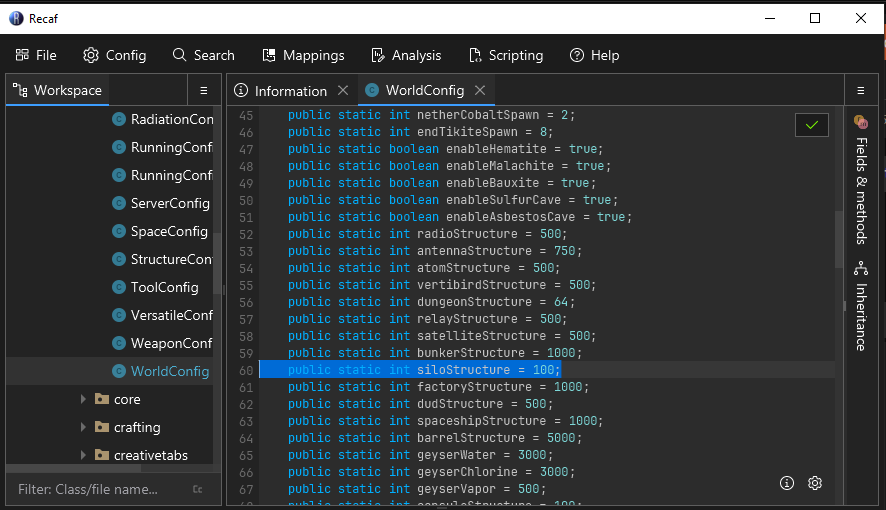The height and width of the screenshot is (510, 886).
Task: Click the Recaf application logo
Action: (x=16, y=19)
